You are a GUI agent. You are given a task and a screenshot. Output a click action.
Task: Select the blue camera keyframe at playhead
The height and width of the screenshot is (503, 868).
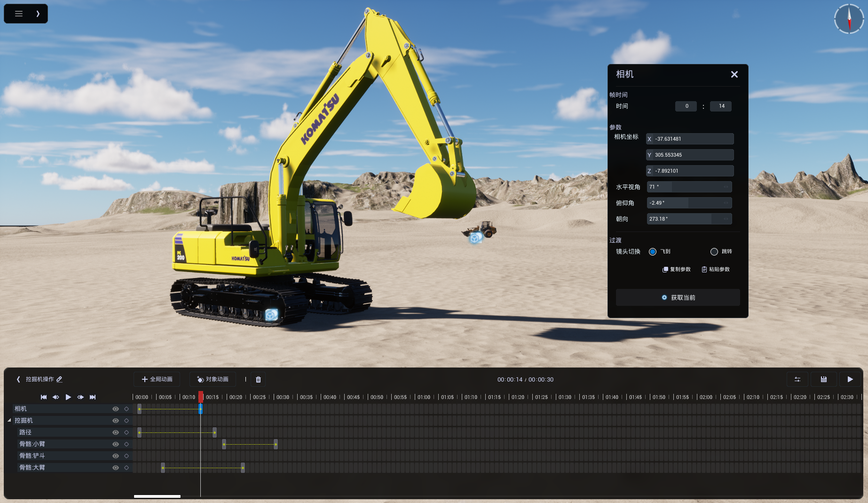click(200, 409)
